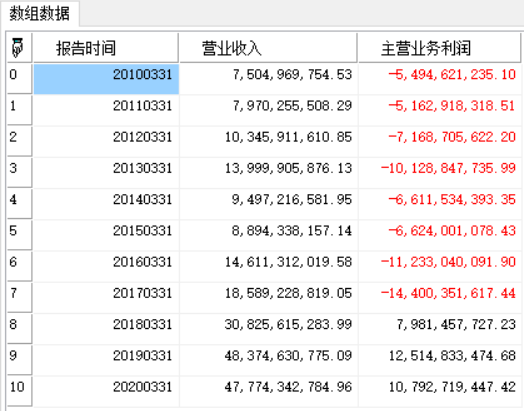Click date cell 20170331
The image size is (524, 411).
[106, 297]
